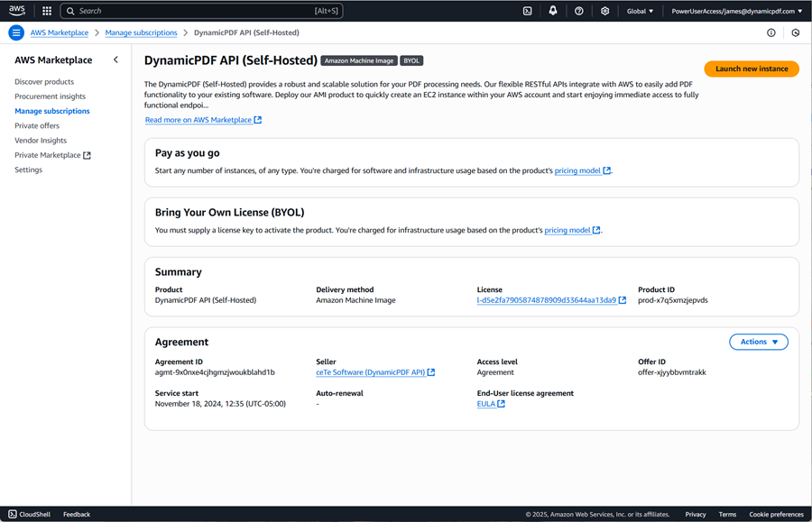Click the AWS Marketplace sidebar title
The image size is (812, 522).
click(x=53, y=60)
